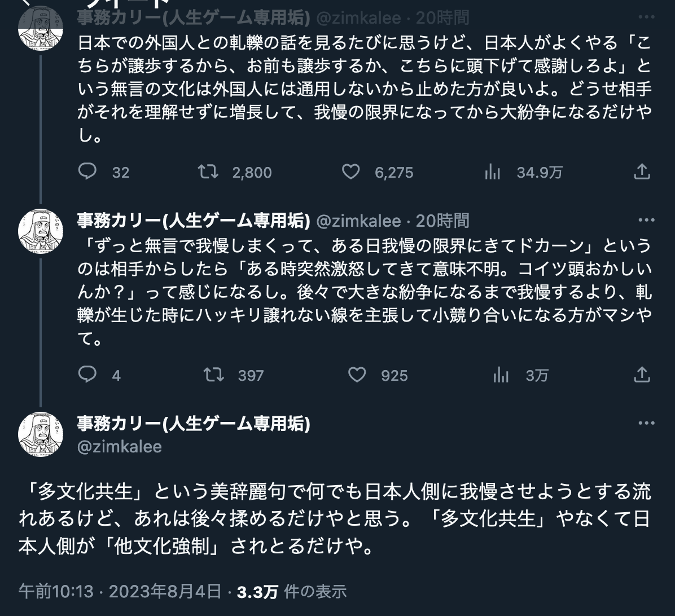Click the main tweet's profile avatar
This screenshot has height=616, width=675.
click(x=41, y=434)
